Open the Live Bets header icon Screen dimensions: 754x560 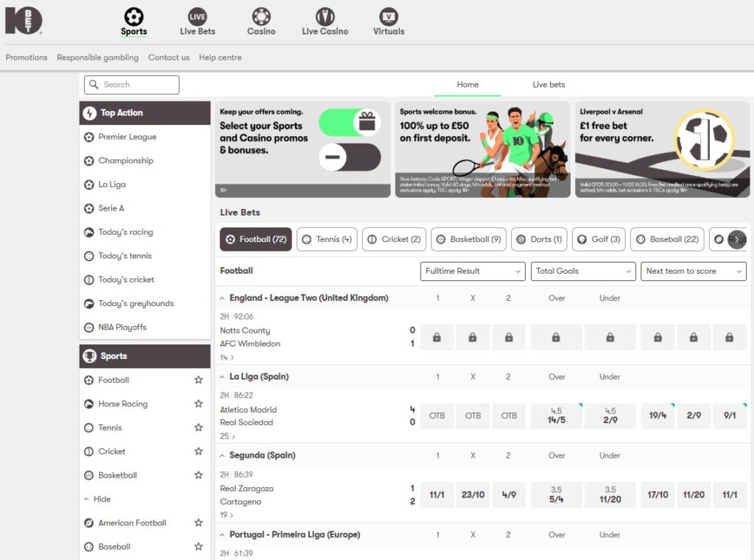tap(197, 16)
